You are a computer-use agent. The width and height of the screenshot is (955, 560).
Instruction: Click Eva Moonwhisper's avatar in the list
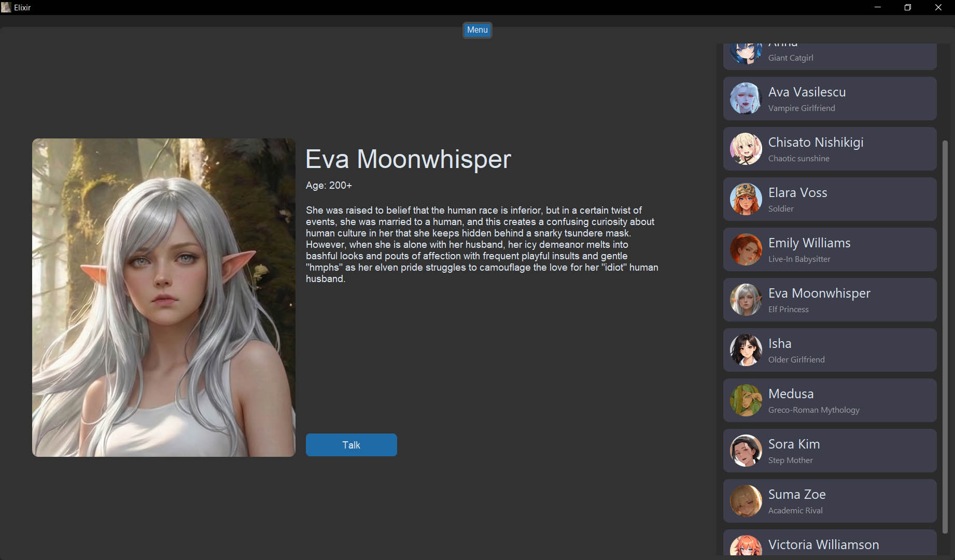(x=746, y=300)
